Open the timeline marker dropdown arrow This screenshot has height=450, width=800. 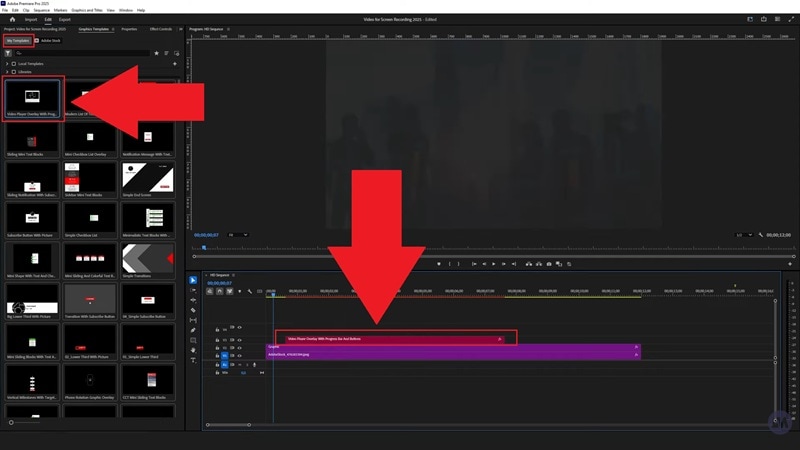pyautogui.click(x=239, y=291)
